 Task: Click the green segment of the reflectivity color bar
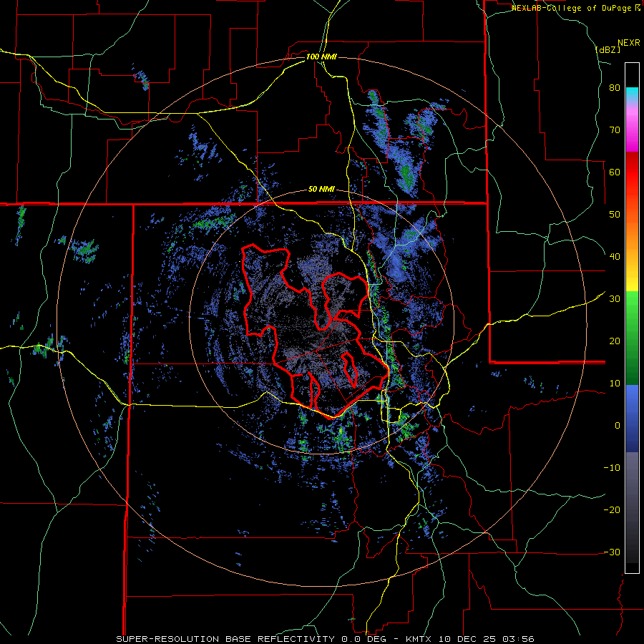(632, 338)
